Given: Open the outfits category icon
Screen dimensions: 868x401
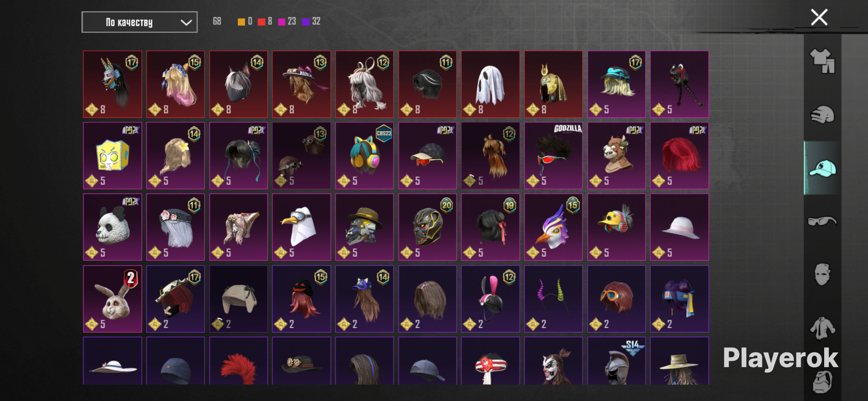Looking at the screenshot, I should pos(822,61).
